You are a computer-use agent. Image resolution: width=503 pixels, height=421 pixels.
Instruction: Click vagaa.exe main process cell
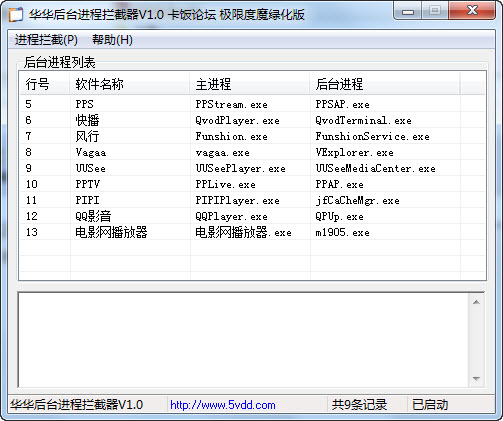[x=222, y=153]
